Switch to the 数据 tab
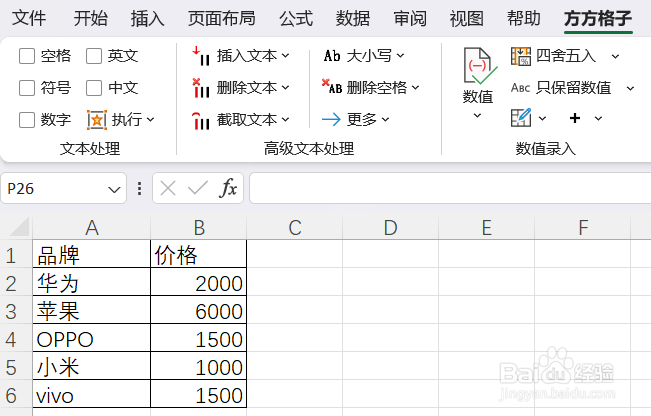Image resolution: width=651 pixels, height=416 pixels. click(x=353, y=18)
